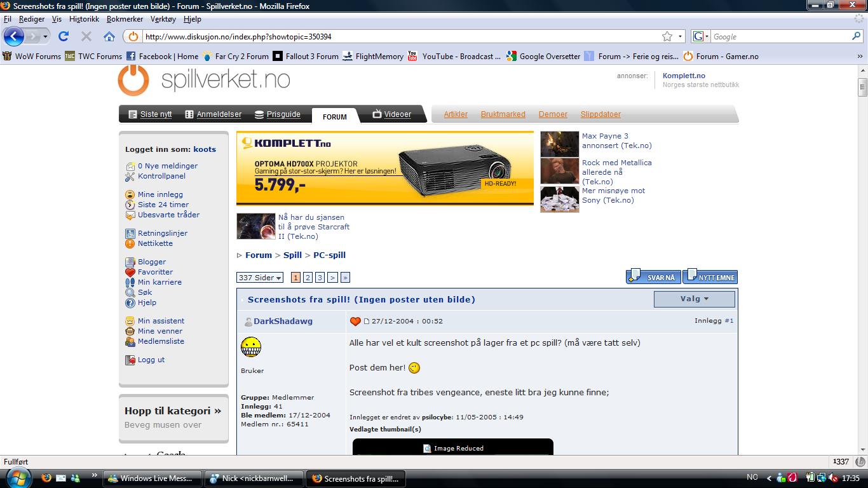Image resolution: width=868 pixels, height=488 pixels.
Task: Click the Logg ut icon
Action: (130, 360)
